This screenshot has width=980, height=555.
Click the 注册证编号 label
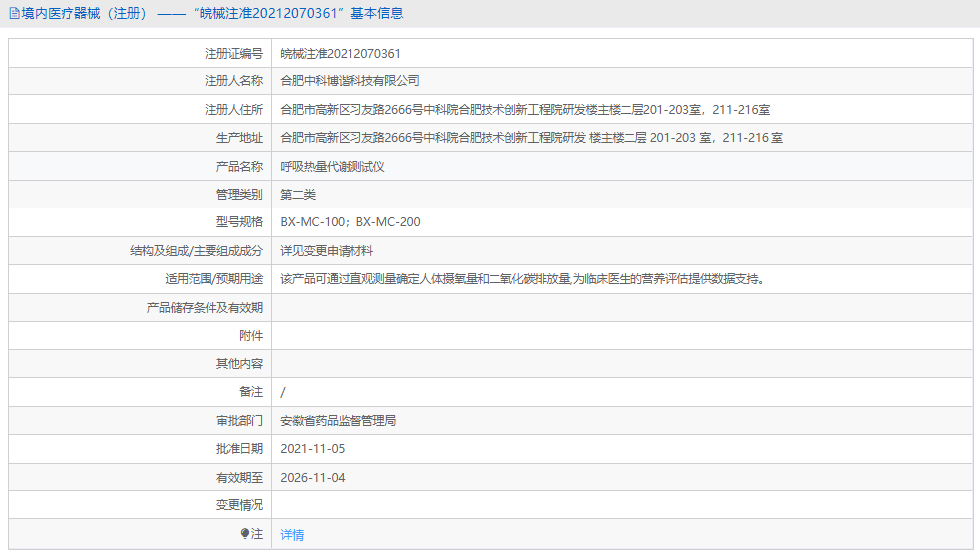click(x=233, y=54)
